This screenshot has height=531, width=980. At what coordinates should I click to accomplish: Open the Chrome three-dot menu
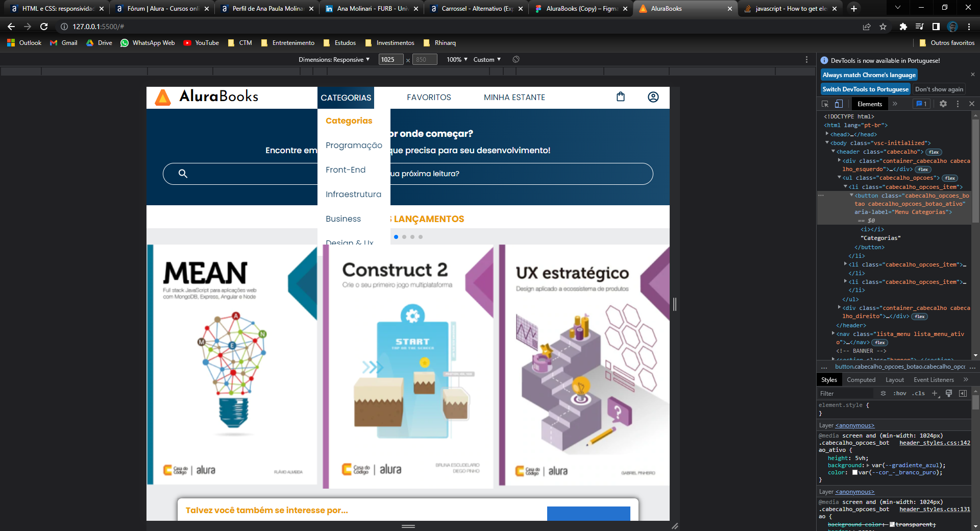969,27
